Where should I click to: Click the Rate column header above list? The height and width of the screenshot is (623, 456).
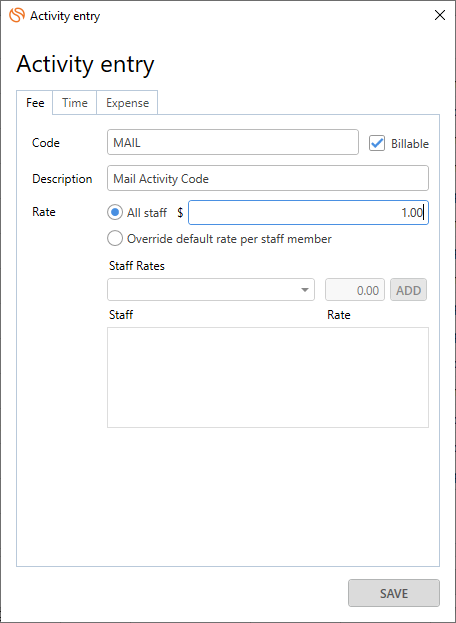[338, 315]
